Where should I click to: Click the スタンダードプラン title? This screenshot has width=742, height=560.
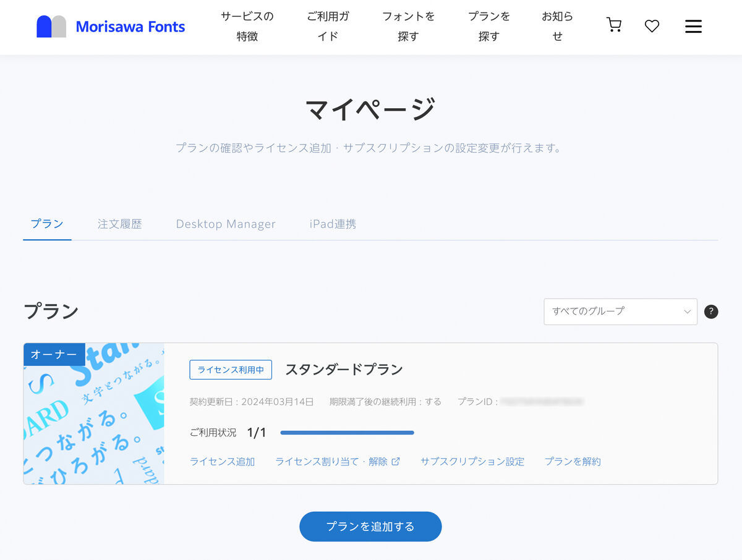coord(344,370)
